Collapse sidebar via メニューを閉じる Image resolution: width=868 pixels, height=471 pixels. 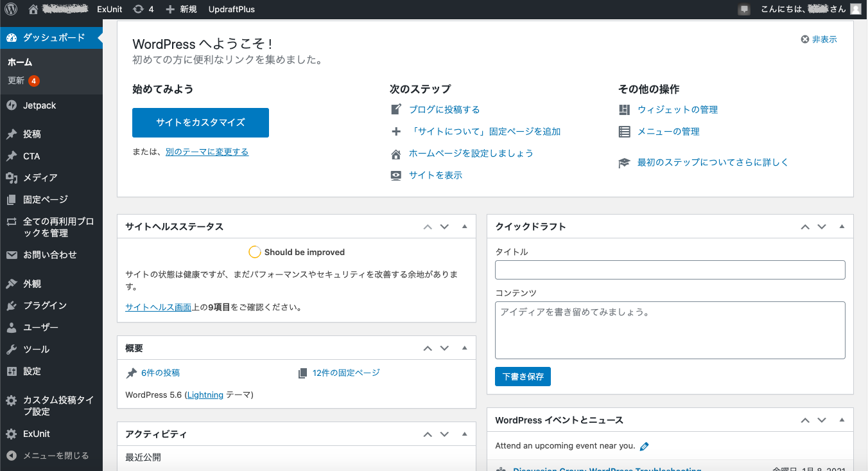point(51,456)
